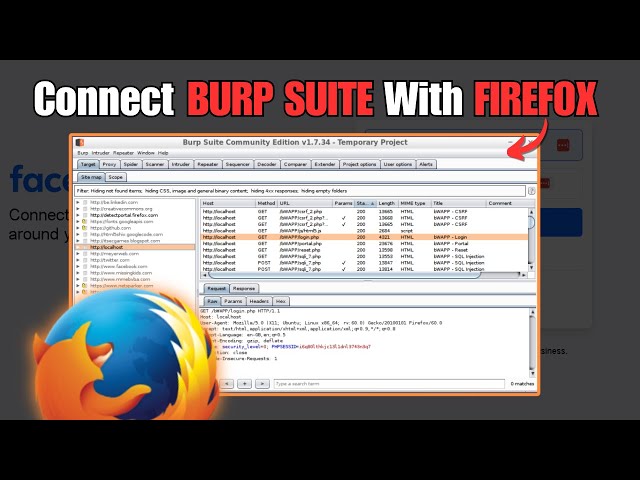
Task: Select the Raw view tab
Action: point(212,301)
